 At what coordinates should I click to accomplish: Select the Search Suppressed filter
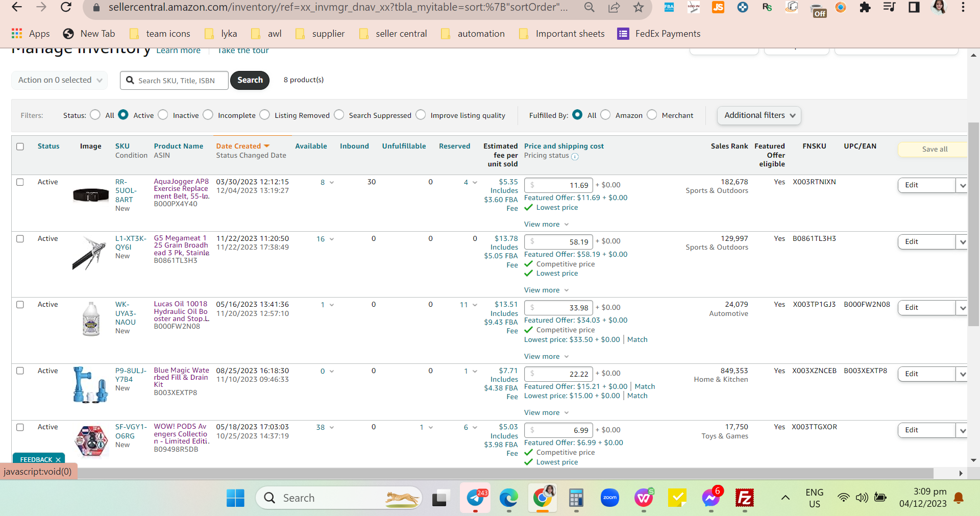(339, 115)
